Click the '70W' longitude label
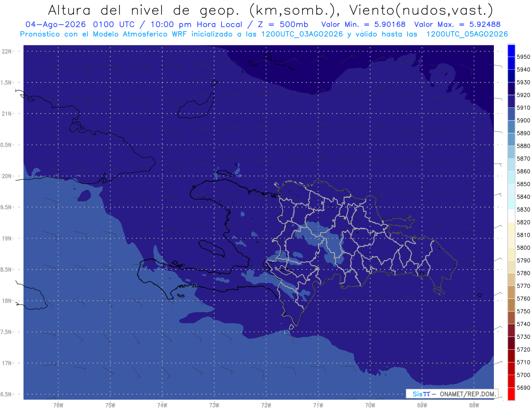Viewport: 532px width, 411px height. pyautogui.click(x=370, y=405)
